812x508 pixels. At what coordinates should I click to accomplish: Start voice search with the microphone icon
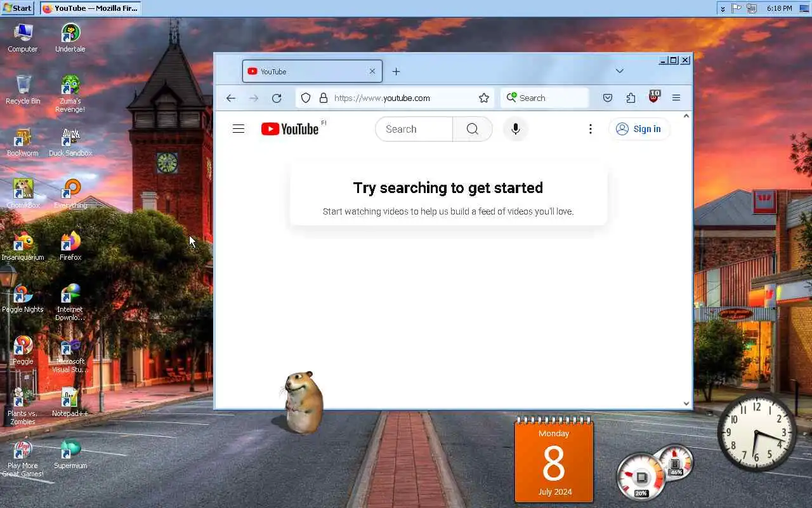[x=516, y=129]
